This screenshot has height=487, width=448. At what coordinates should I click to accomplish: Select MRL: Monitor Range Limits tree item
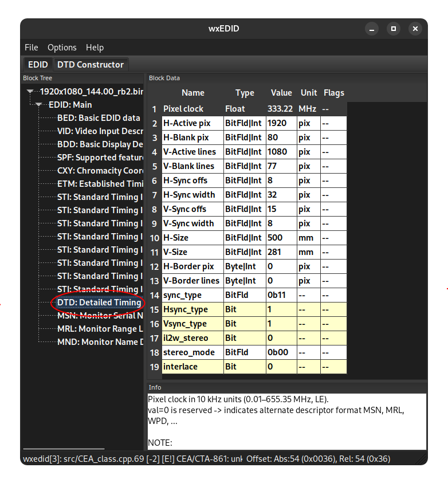100,329
